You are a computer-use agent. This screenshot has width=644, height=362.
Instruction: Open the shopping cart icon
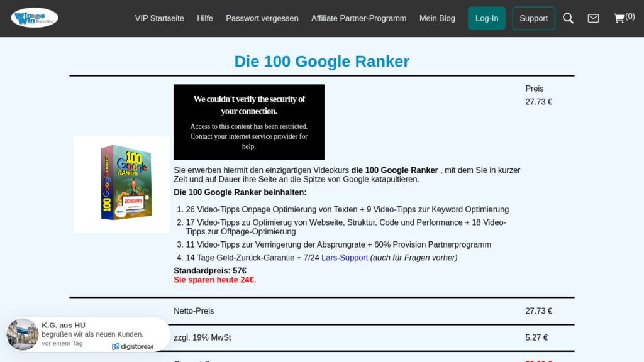[x=619, y=18]
